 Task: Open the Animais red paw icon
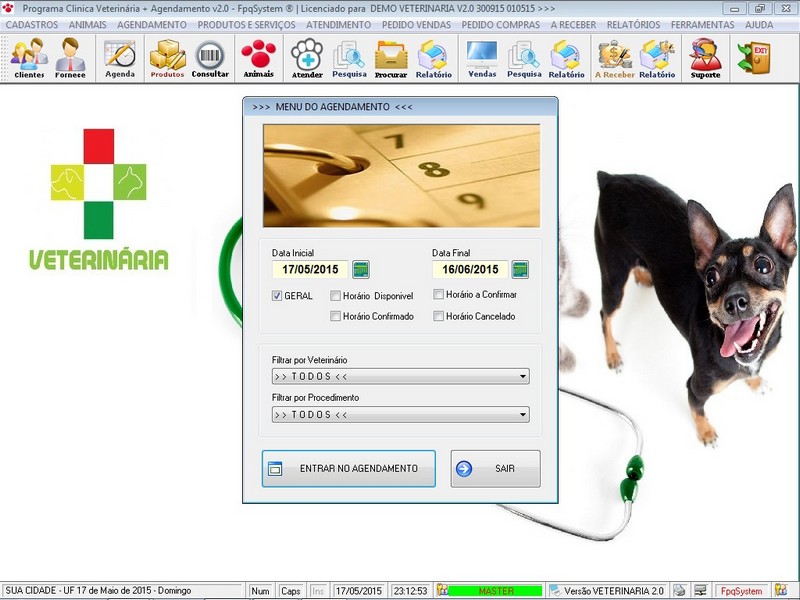coord(259,58)
